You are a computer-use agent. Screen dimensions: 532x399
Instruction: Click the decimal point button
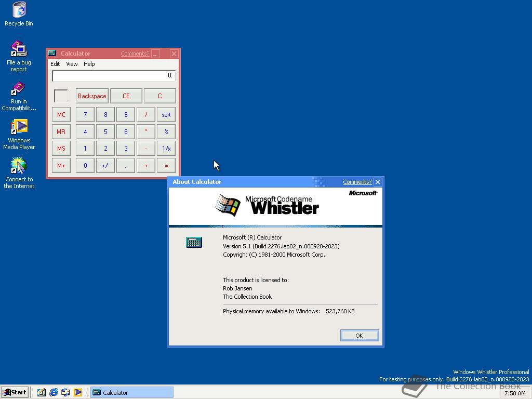(x=126, y=166)
